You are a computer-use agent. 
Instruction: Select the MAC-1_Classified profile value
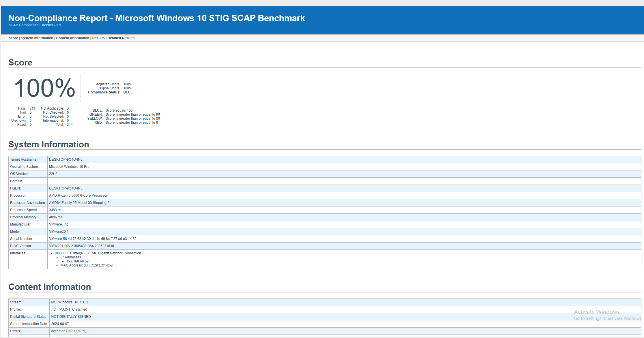point(73,309)
